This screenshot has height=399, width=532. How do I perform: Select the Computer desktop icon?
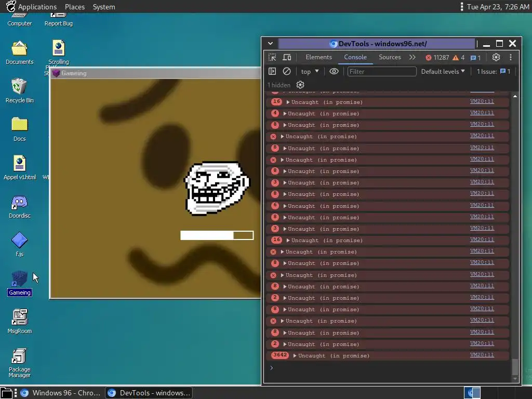[20, 20]
